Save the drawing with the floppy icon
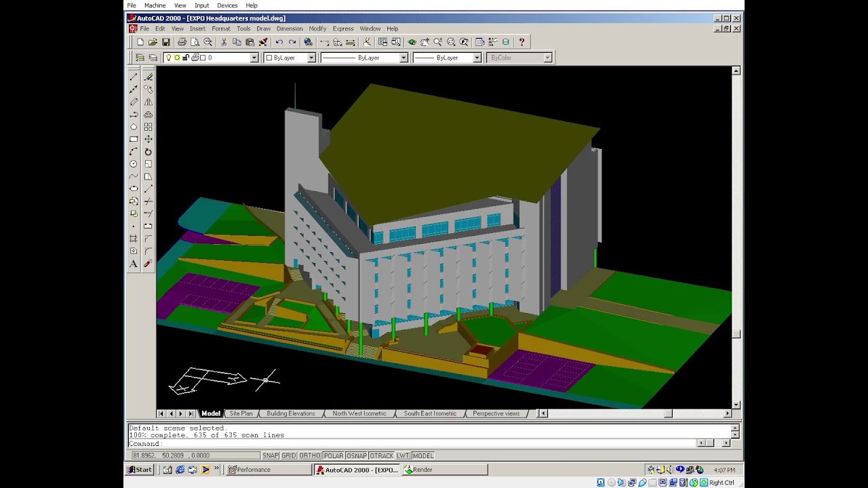 click(x=165, y=42)
